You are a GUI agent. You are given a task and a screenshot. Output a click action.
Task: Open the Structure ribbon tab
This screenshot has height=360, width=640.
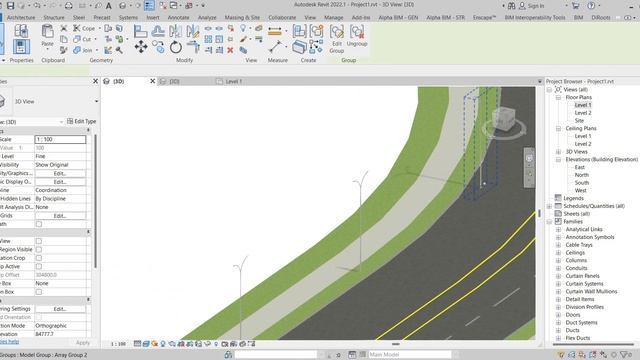coord(54,18)
